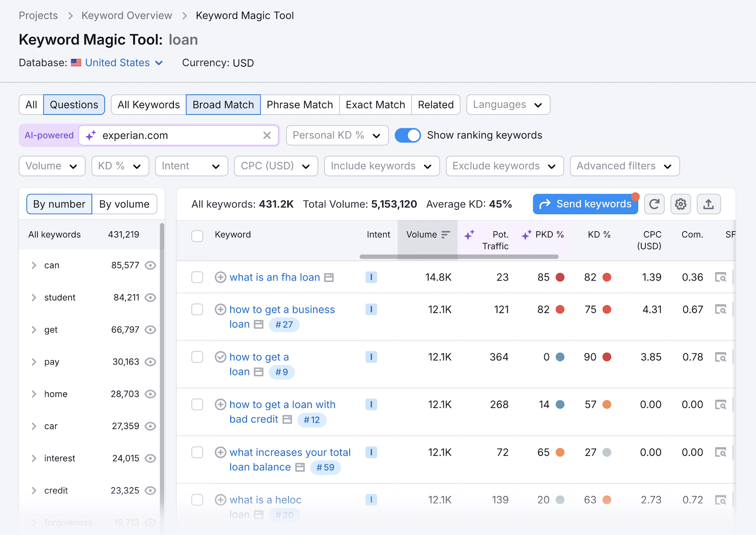This screenshot has width=756, height=535.
Task: Check the 'how to get a loan with bad credit' checkbox
Action: click(197, 405)
